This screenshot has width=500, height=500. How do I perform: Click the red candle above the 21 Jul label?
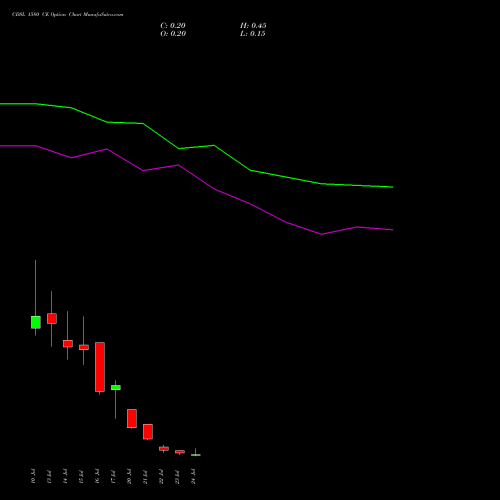(148, 432)
